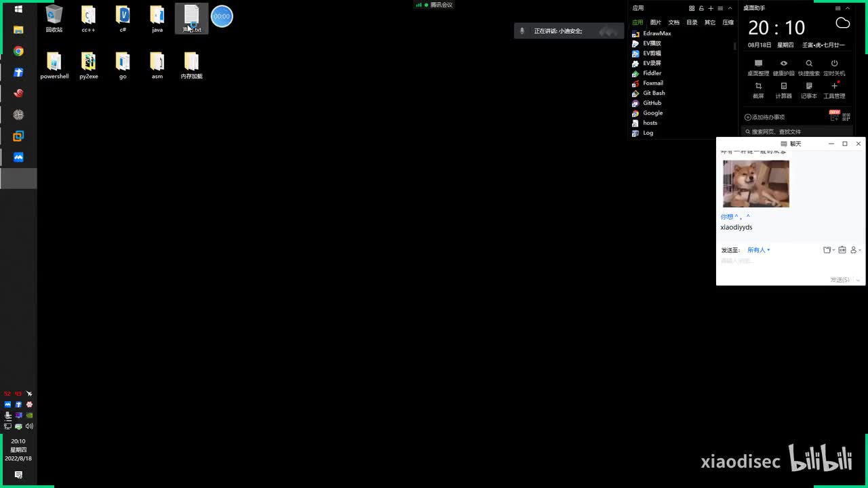The width and height of the screenshot is (868, 488).
Task: Open the java folder on the desktop
Action: [x=157, y=19]
